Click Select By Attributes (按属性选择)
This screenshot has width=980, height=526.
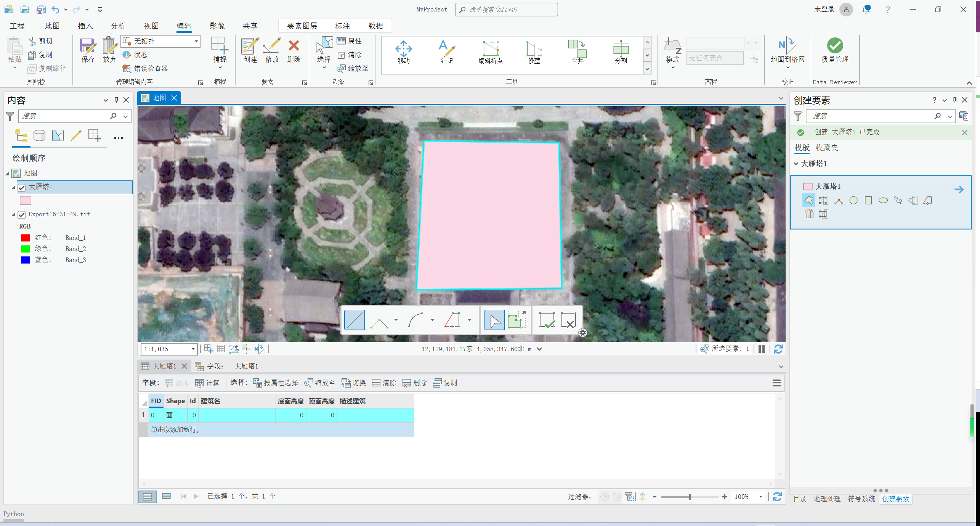point(276,383)
